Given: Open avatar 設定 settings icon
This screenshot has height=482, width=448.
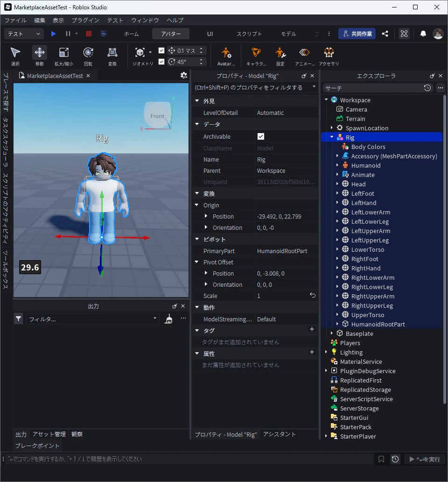Looking at the screenshot, I should (x=280, y=56).
